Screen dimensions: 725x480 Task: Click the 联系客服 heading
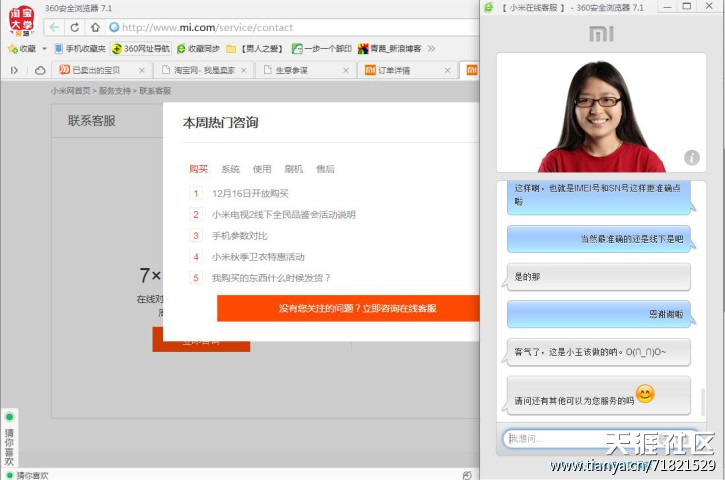coord(92,121)
